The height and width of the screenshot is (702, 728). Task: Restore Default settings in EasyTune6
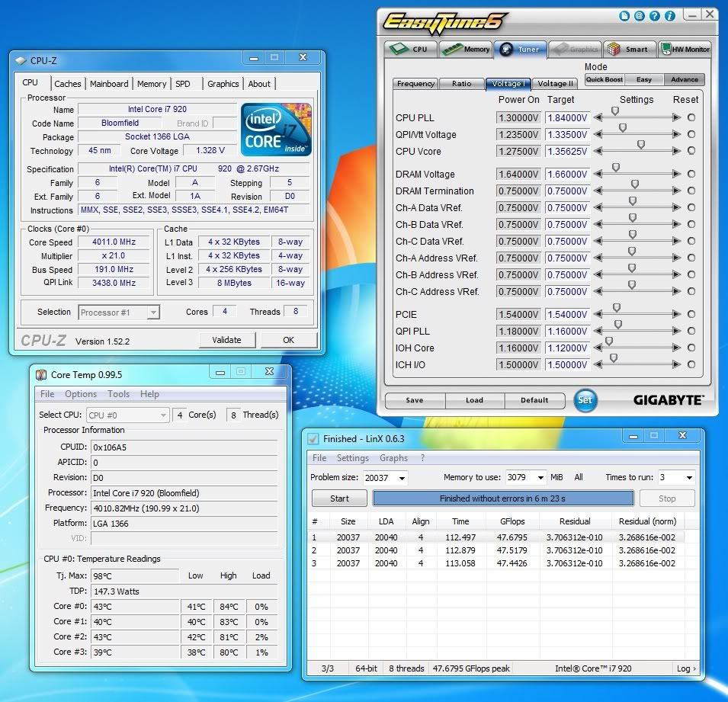(x=534, y=400)
